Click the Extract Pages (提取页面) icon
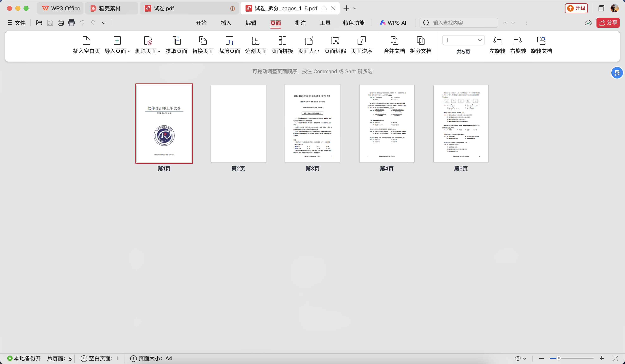The image size is (625, 364). pos(176,41)
